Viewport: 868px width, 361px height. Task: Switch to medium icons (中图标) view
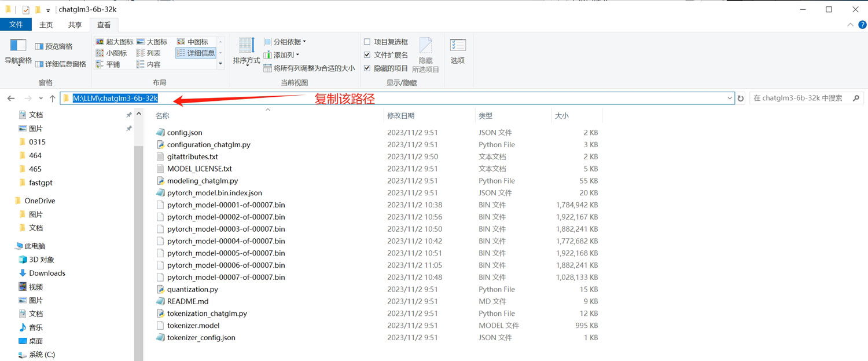point(193,42)
